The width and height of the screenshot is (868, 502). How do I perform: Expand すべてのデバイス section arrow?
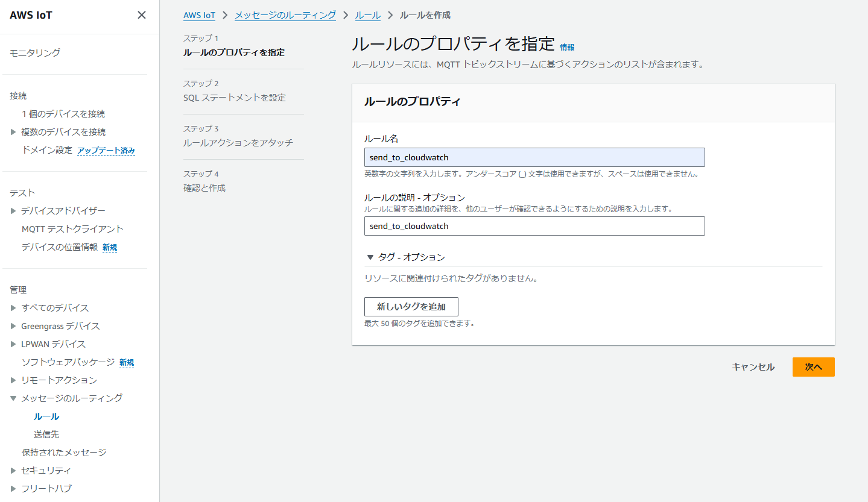(13, 308)
